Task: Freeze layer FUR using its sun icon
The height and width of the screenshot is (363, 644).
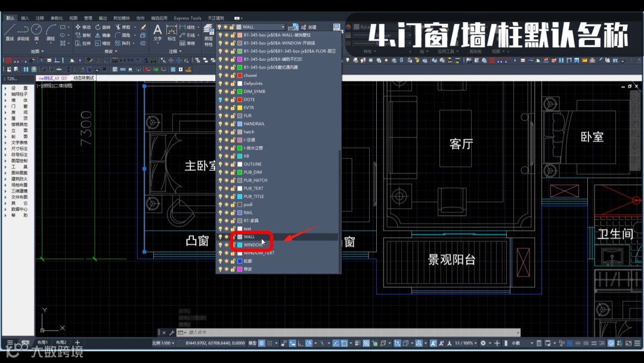Action: (227, 116)
